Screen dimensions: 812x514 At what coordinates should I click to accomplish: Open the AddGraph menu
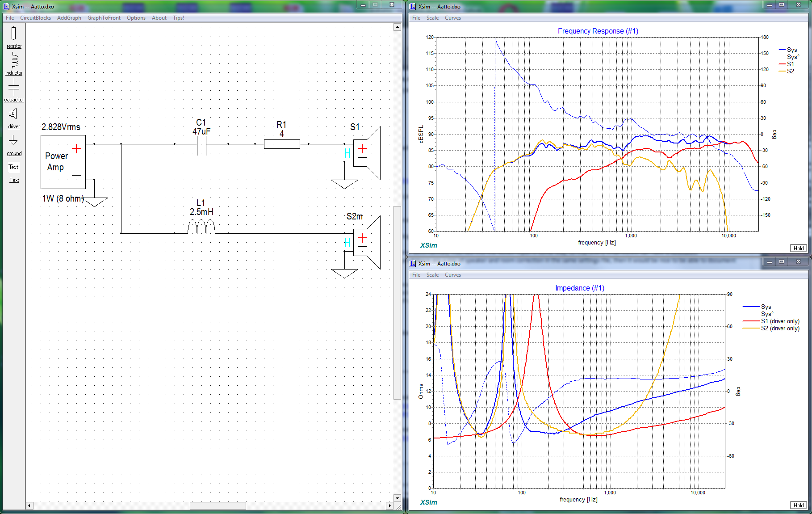pos(69,18)
